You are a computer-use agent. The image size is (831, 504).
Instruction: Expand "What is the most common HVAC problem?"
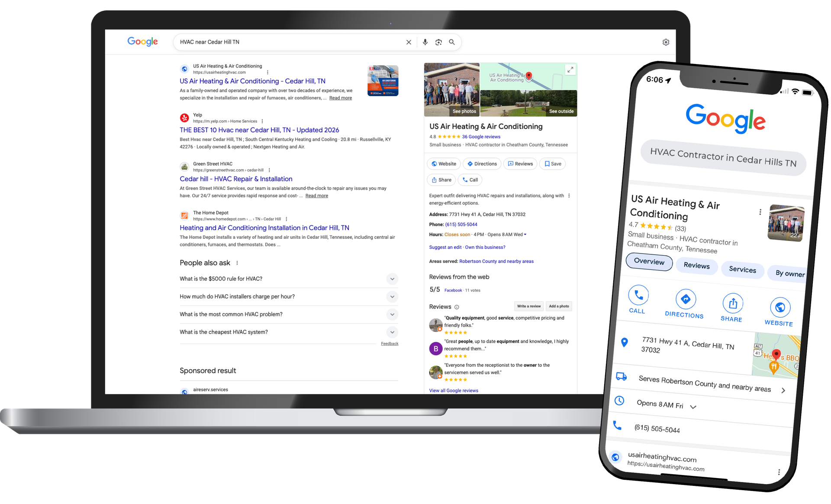pos(392,315)
